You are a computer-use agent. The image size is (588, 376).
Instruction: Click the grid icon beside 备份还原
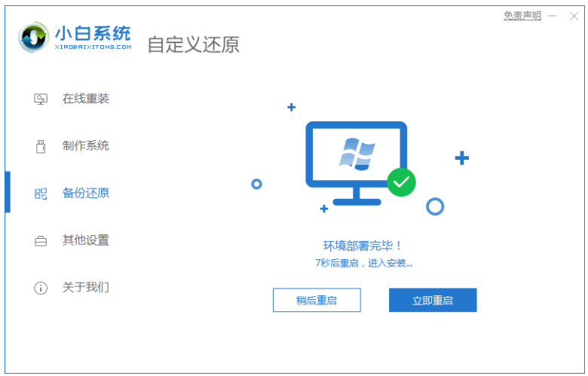tap(41, 194)
